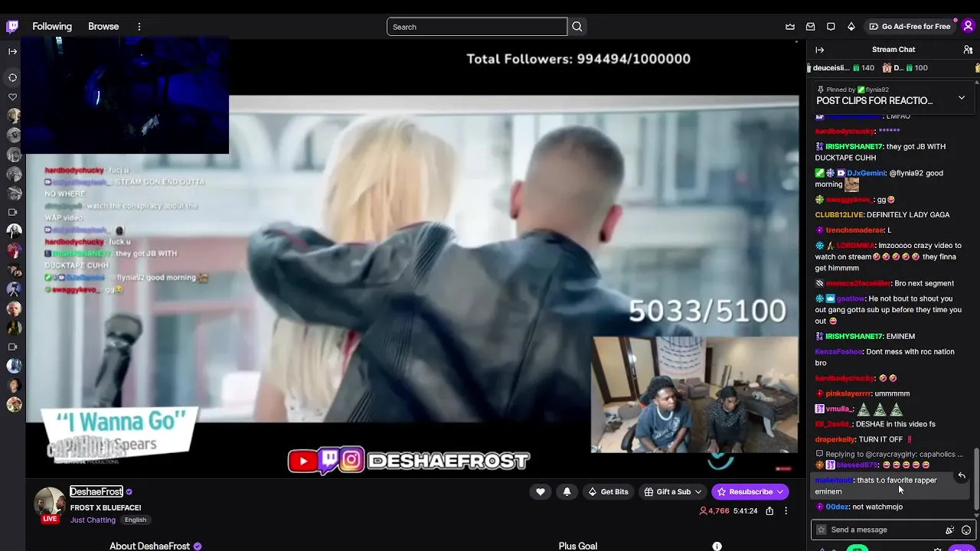Open draperkelly username in chat
Viewport: 980px width, 551px height.
pyautogui.click(x=835, y=439)
